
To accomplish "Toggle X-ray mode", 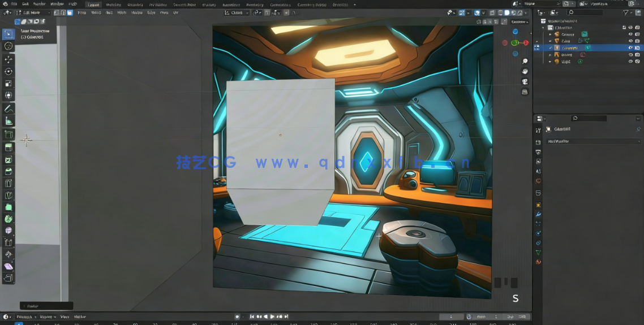I will 493,13.
